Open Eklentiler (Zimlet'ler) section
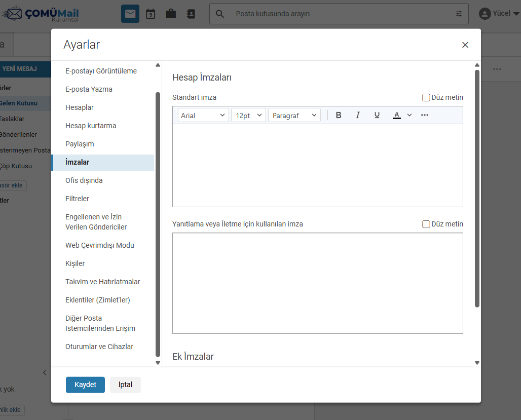This screenshot has height=420, width=521. click(x=98, y=300)
